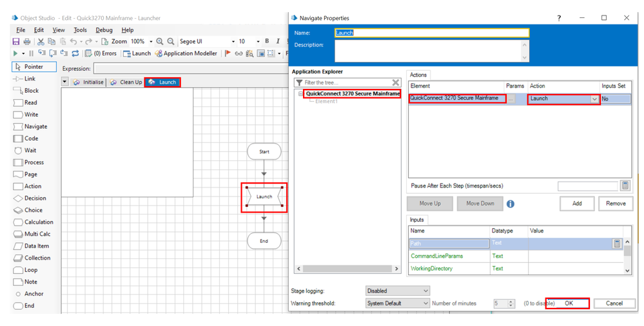
Task: Collapse QuickConnect 3270 Secure Mainframe tree node
Action: click(300, 93)
